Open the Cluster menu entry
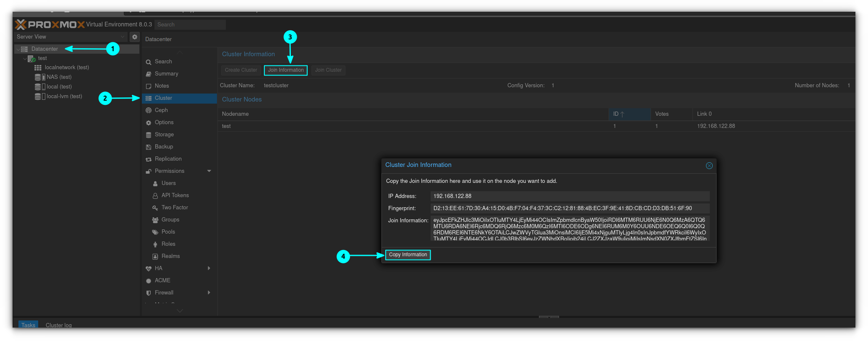Image resolution: width=868 pixels, height=341 pixels. tap(179, 98)
